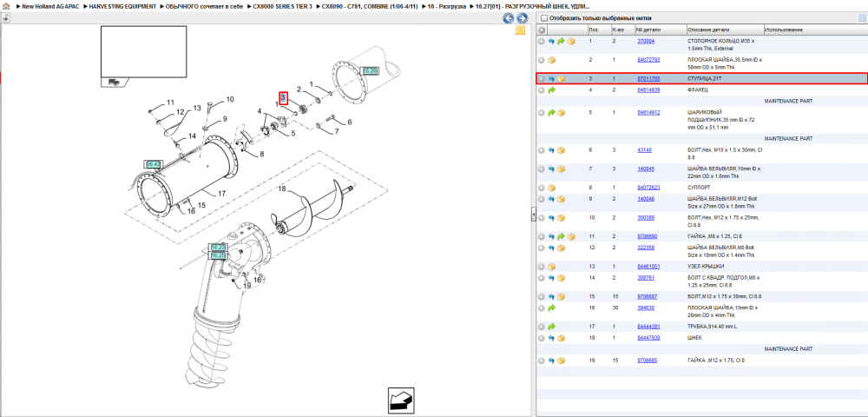Open 'New Holland AG APAC' breadcrumb
Image resolution: width=868 pixels, height=417 pixels.
[50, 6]
